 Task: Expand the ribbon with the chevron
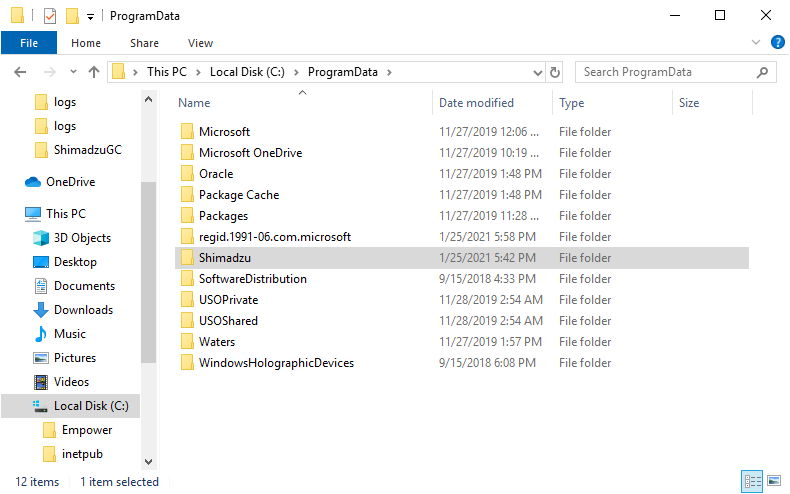point(756,43)
